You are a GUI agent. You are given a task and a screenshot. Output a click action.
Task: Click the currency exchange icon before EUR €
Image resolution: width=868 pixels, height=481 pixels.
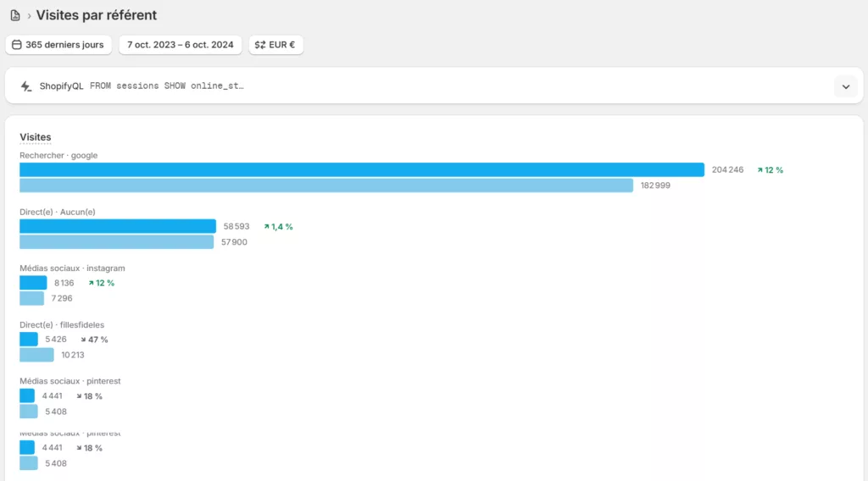(259, 45)
